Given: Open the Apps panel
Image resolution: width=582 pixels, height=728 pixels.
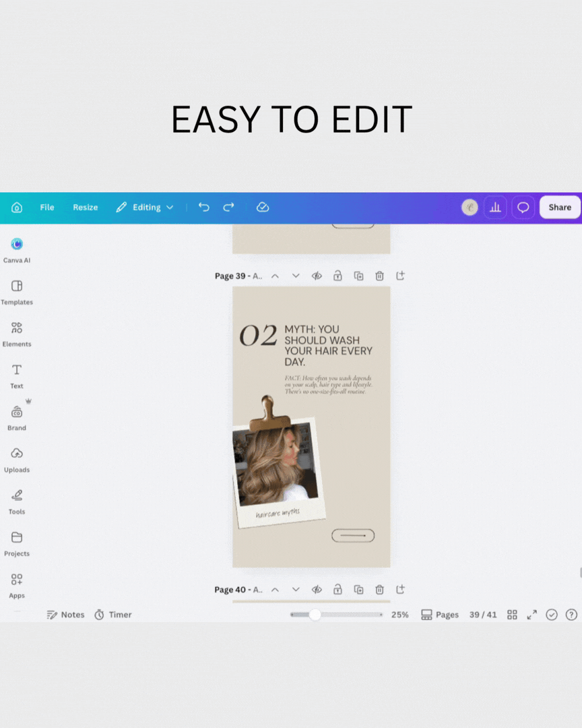Looking at the screenshot, I should click(x=17, y=586).
